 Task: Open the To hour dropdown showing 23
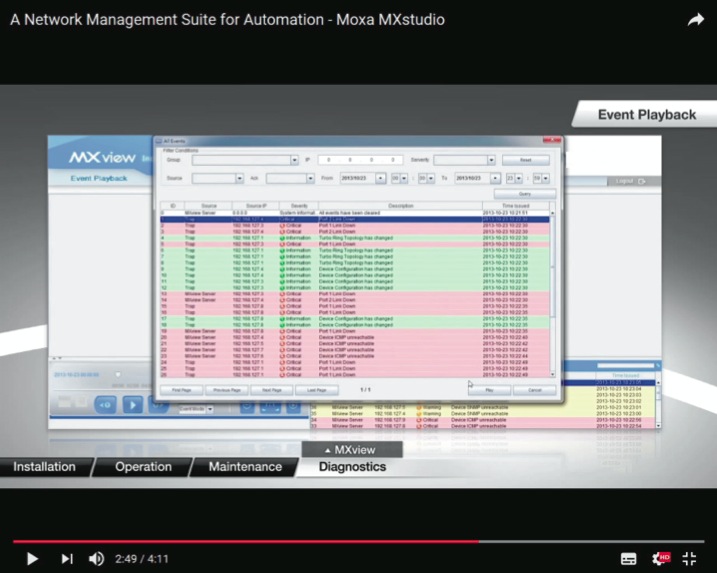(519, 178)
